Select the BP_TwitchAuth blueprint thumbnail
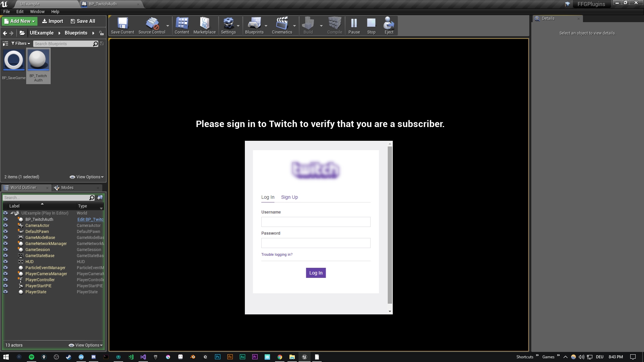This screenshot has width=644, height=362. [38, 60]
